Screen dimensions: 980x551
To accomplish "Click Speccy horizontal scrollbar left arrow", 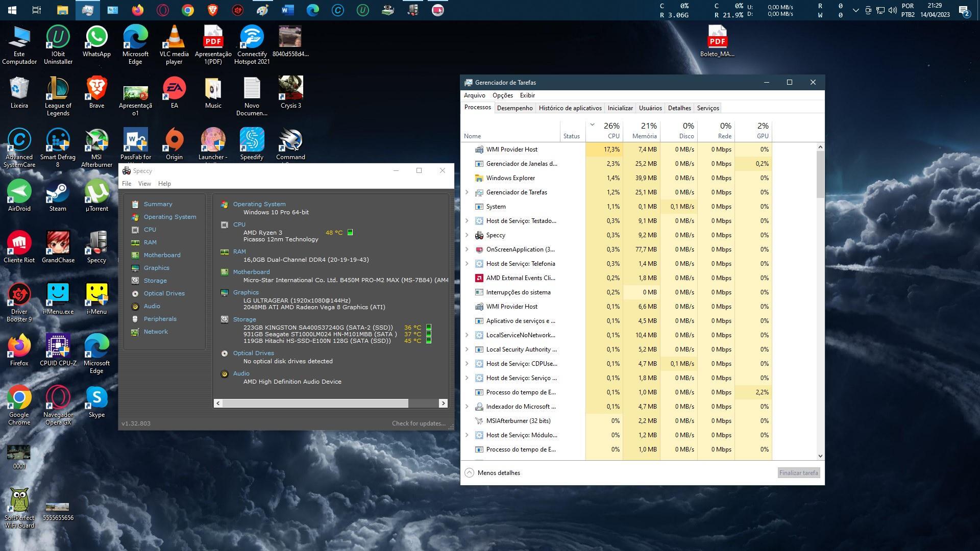I will point(218,403).
